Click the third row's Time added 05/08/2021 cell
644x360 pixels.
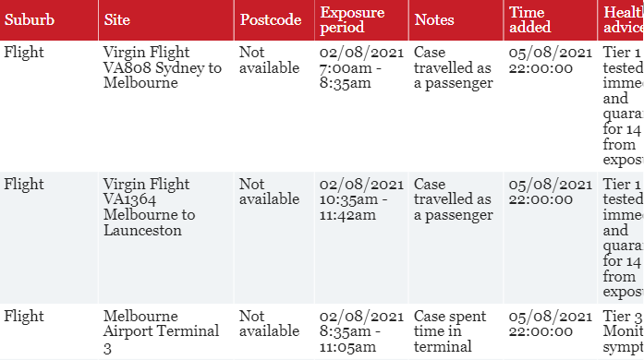551,332
